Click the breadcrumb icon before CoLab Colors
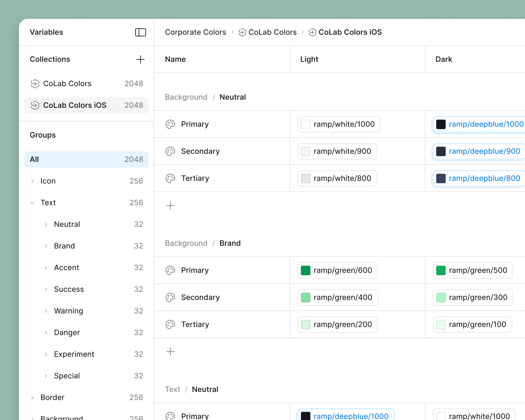This screenshot has height=420, width=525. click(242, 32)
